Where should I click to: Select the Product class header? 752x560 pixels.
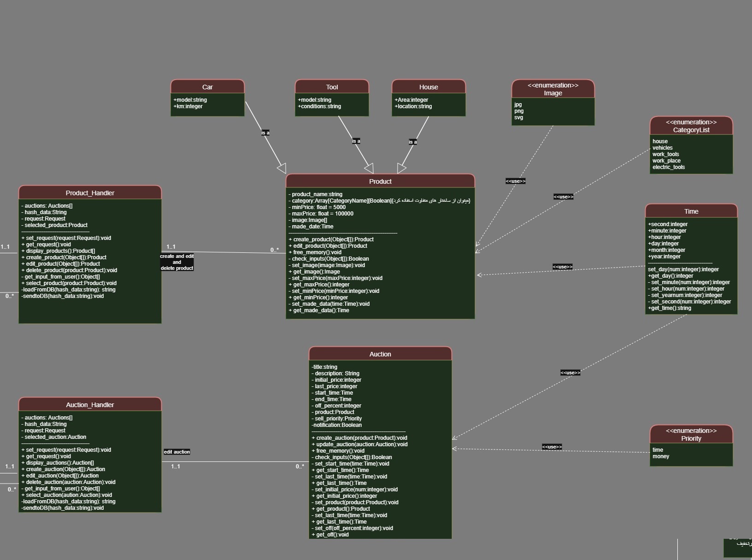click(380, 181)
